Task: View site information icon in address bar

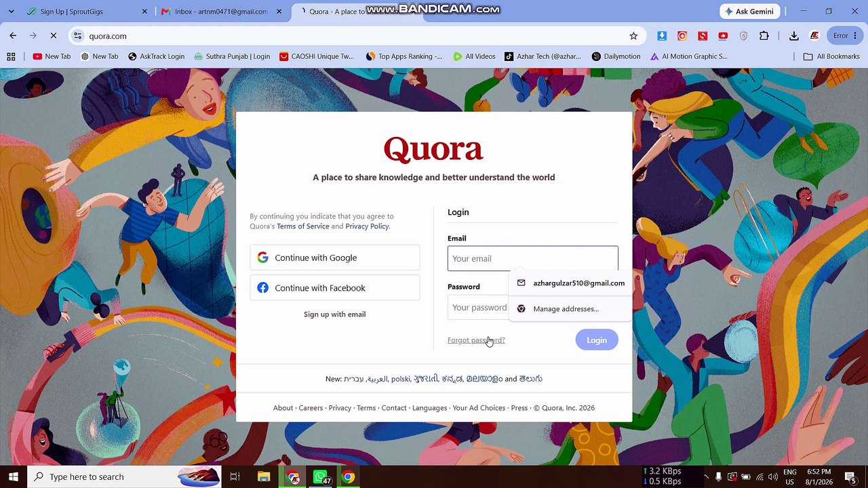Action: pyautogui.click(x=77, y=36)
